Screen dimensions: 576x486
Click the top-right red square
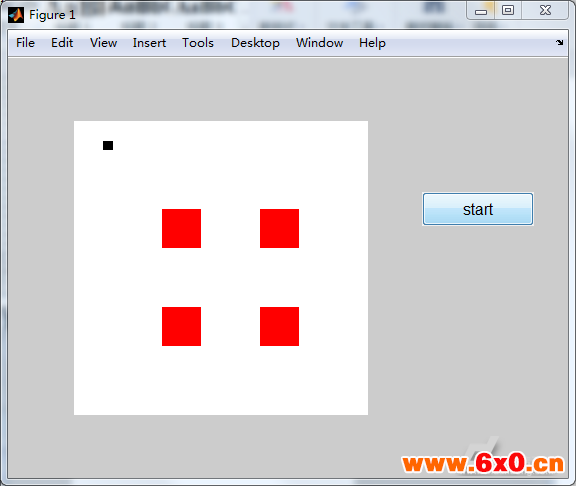click(280, 228)
